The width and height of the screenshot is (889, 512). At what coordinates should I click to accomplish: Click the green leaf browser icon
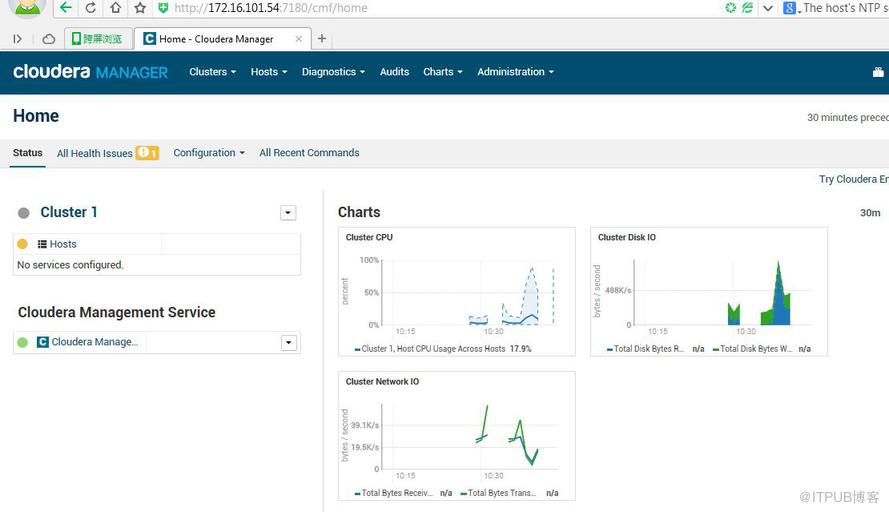(748, 8)
